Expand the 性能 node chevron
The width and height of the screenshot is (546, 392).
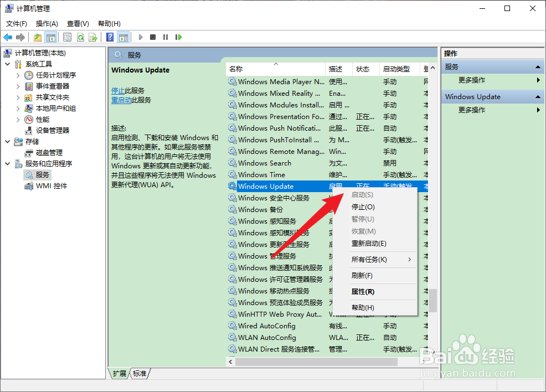[x=18, y=120]
